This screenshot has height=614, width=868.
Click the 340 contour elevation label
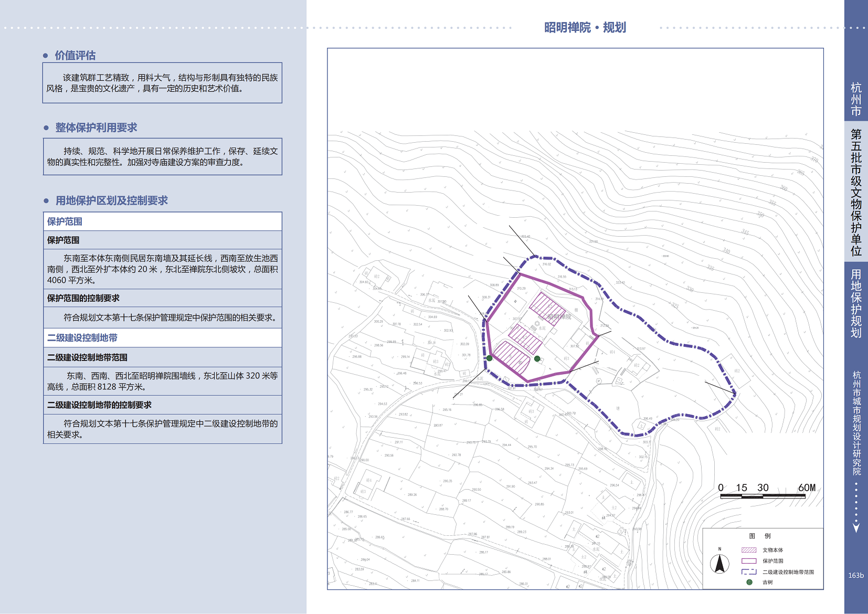click(726, 250)
